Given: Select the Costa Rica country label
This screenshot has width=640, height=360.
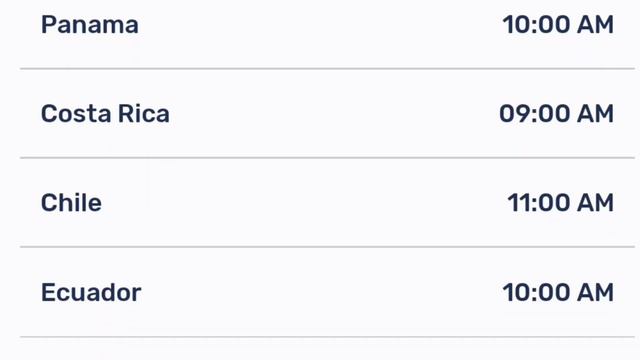Looking at the screenshot, I should [x=105, y=113].
